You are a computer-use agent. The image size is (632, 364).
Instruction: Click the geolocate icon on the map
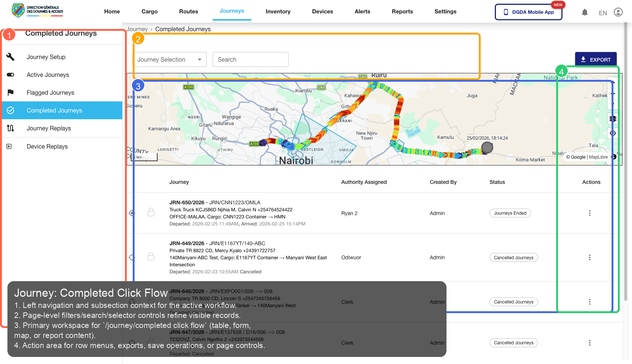point(613,133)
